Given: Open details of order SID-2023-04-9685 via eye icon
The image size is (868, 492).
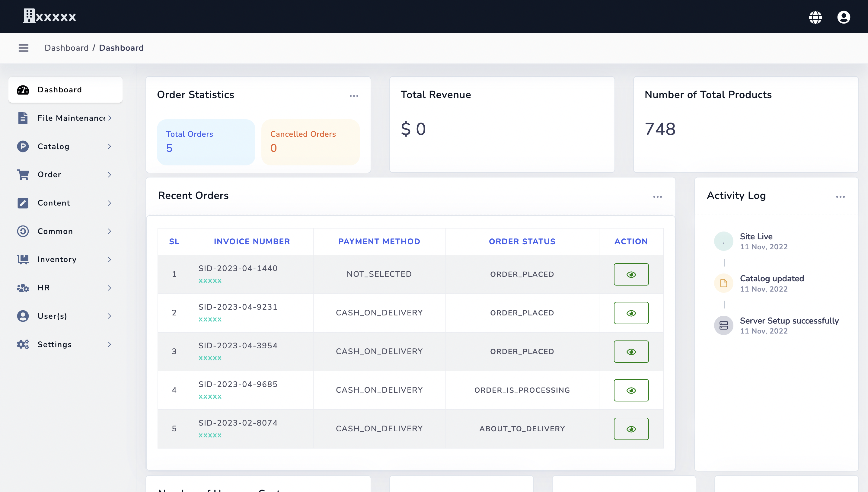Looking at the screenshot, I should point(631,390).
